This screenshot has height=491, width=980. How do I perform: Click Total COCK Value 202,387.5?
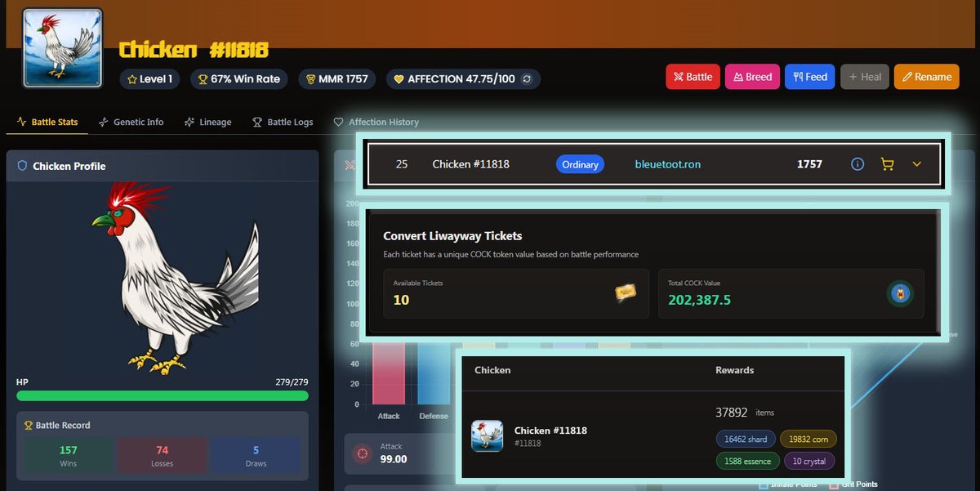click(699, 300)
